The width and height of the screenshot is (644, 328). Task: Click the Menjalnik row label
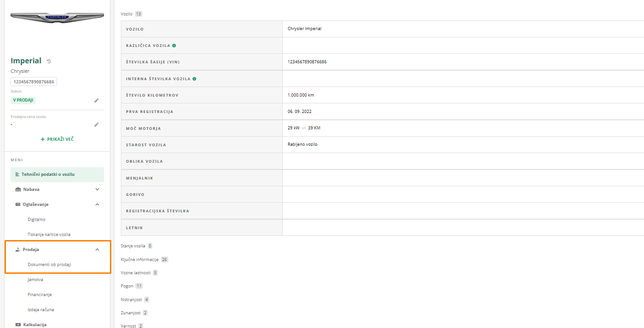pyautogui.click(x=140, y=178)
